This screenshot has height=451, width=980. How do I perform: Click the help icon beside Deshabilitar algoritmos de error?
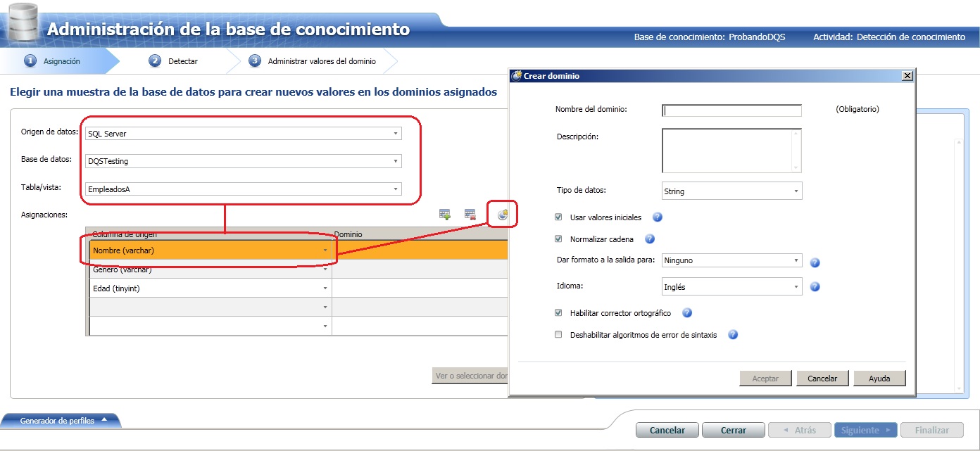732,336
